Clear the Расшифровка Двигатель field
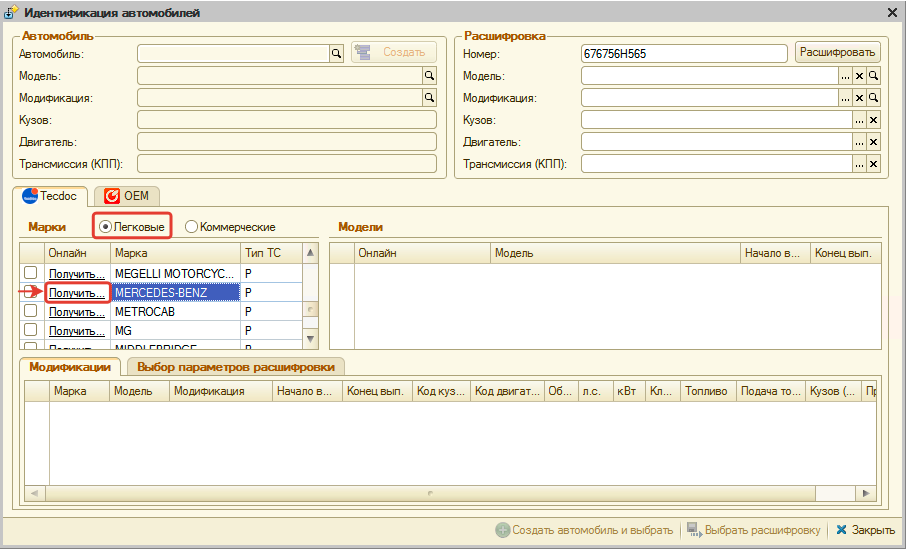906x549 pixels. 873,142
